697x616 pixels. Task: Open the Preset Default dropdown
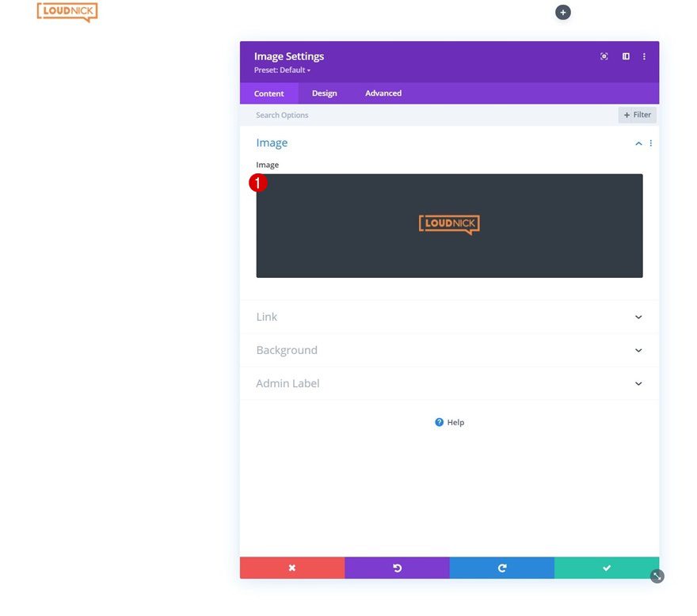coord(282,70)
